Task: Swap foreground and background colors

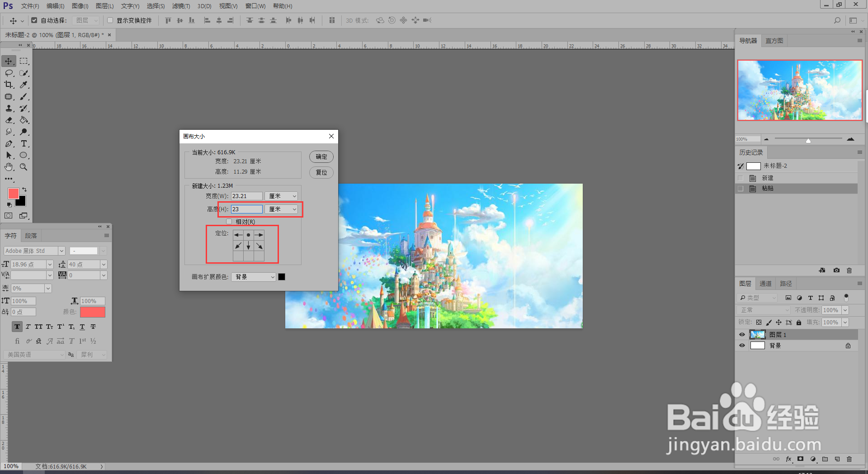Action: [24, 190]
